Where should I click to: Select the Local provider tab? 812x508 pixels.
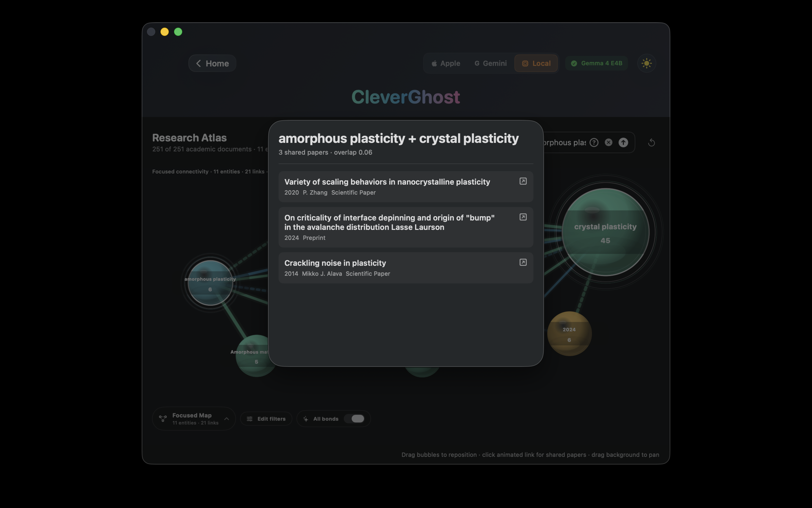[x=536, y=63]
